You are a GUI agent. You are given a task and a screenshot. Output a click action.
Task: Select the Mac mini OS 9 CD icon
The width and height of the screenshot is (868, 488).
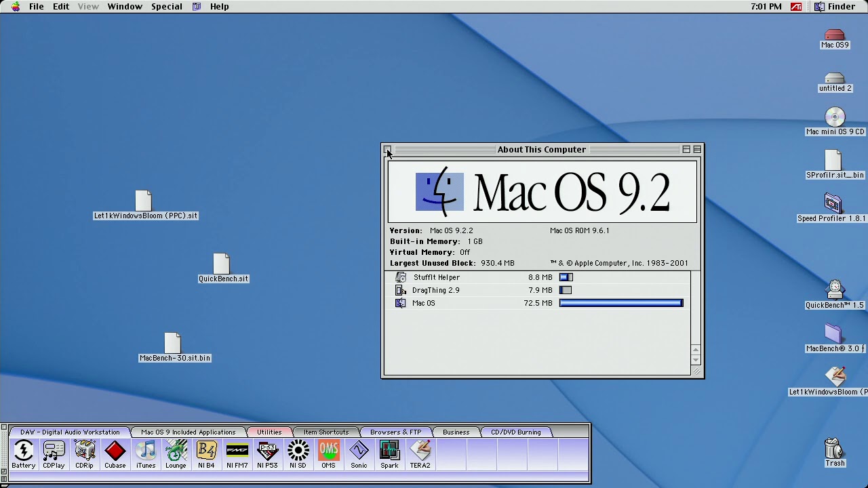(835, 122)
